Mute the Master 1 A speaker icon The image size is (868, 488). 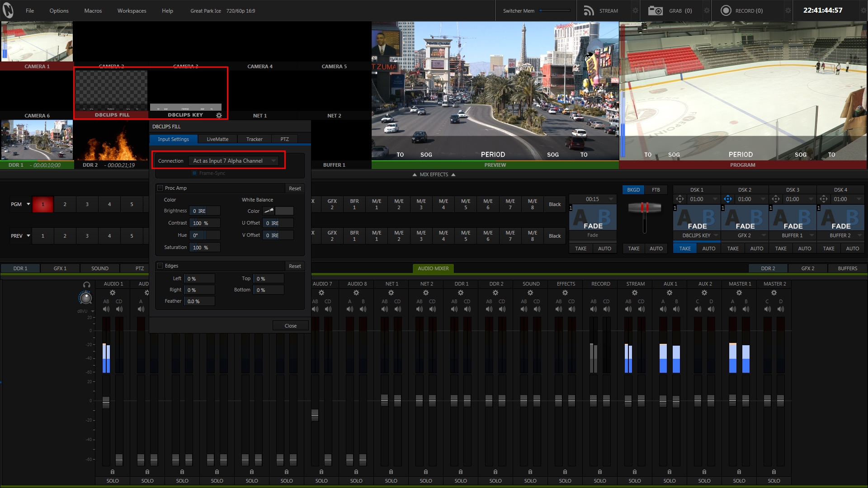(732, 309)
